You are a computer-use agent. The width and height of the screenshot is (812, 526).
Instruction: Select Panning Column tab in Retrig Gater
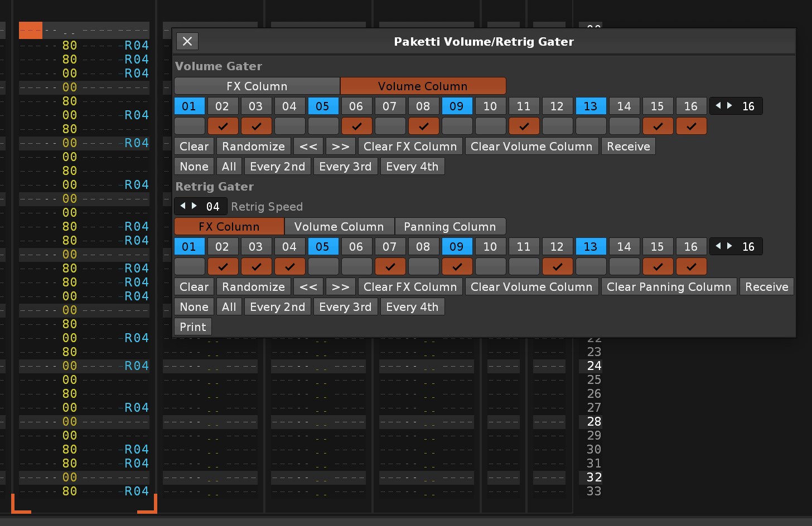pyautogui.click(x=449, y=227)
